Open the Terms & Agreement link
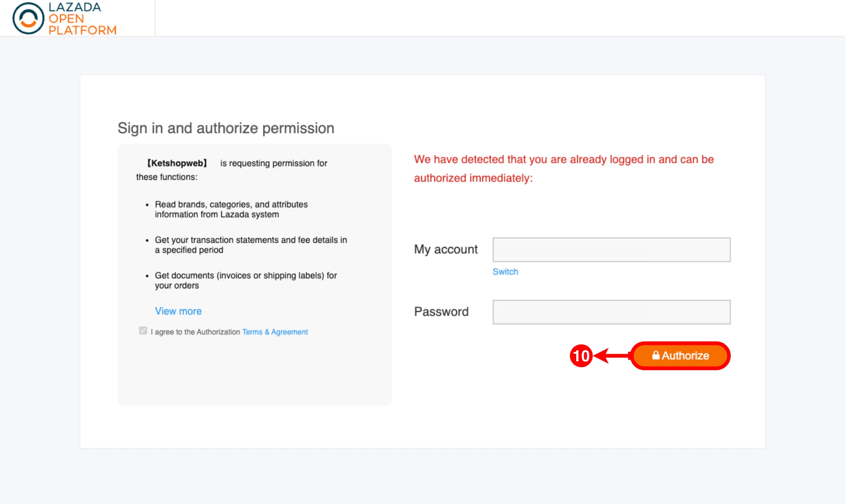This screenshot has width=845, height=504. click(275, 332)
